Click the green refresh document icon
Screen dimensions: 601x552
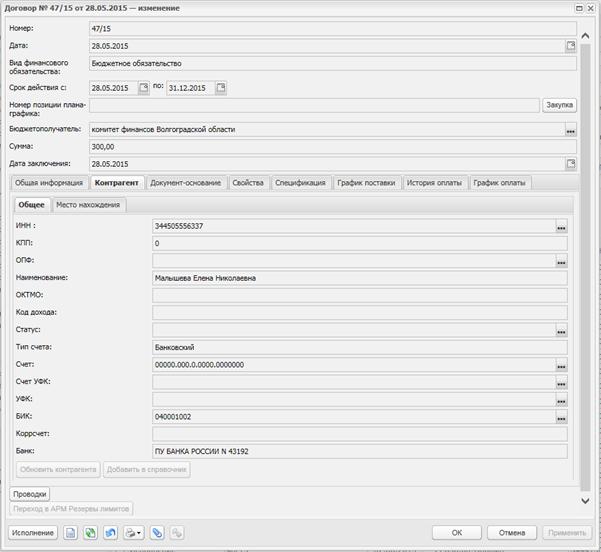pyautogui.click(x=91, y=533)
